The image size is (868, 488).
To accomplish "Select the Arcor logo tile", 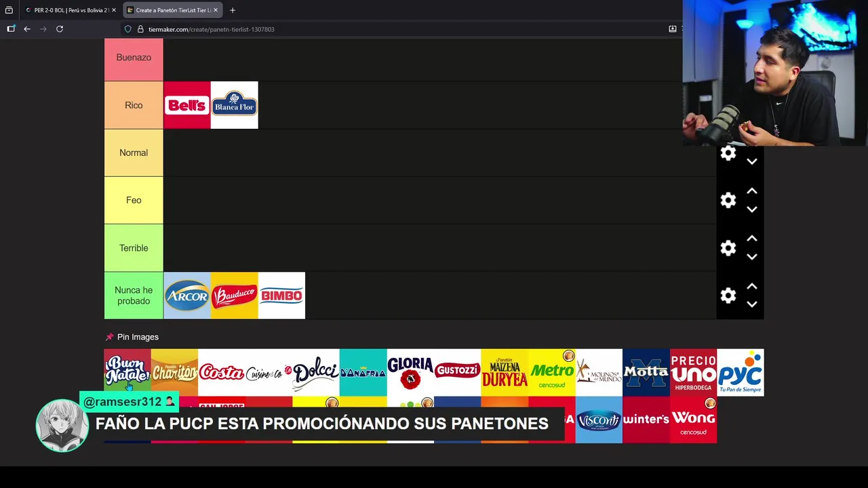I will pyautogui.click(x=187, y=296).
